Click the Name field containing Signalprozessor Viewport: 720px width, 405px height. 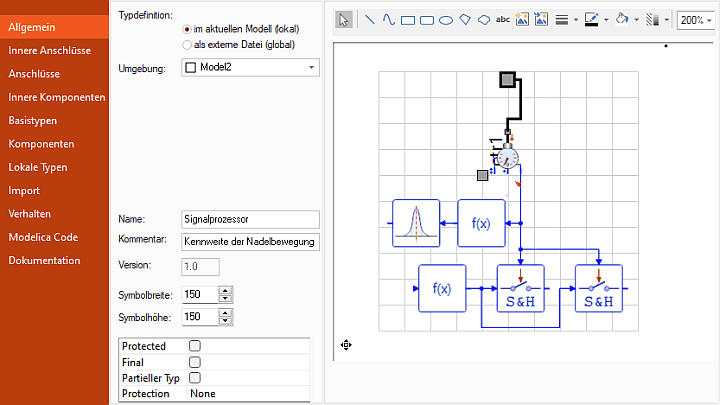pyautogui.click(x=250, y=219)
